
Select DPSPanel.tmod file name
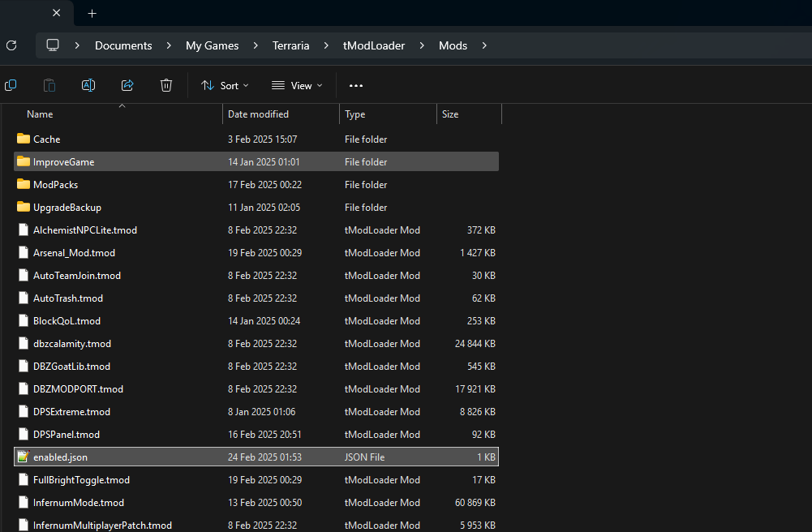(67, 435)
